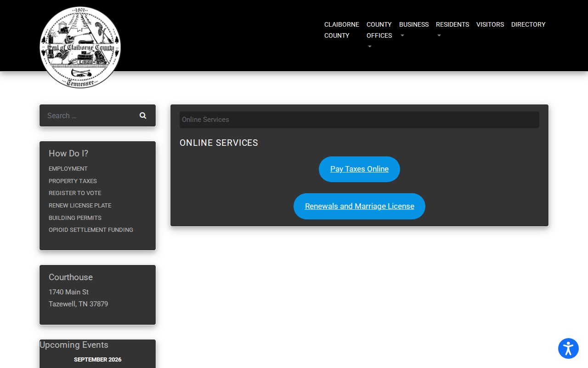The width and height of the screenshot is (588, 368).
Task: Expand the County Offices dropdown arrow
Action: tap(370, 46)
